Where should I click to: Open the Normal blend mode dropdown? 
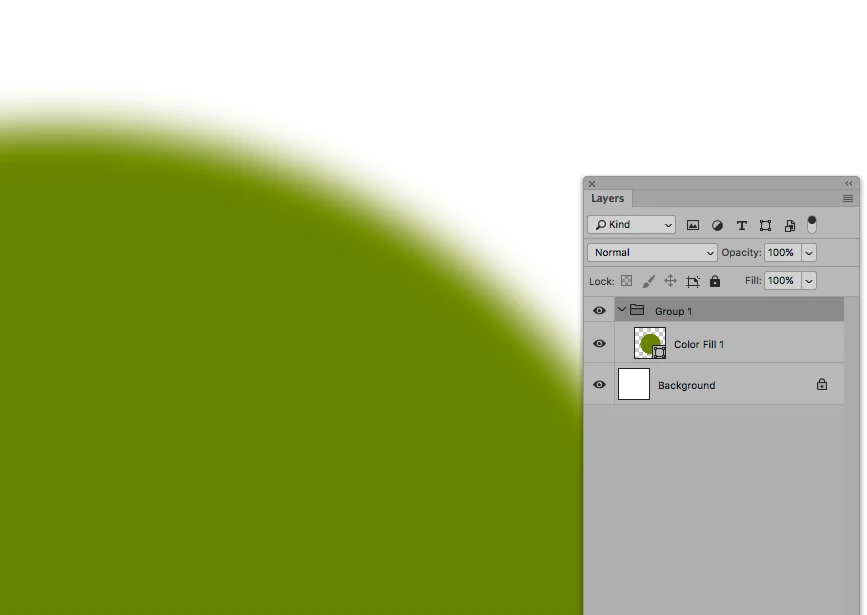[x=652, y=253]
